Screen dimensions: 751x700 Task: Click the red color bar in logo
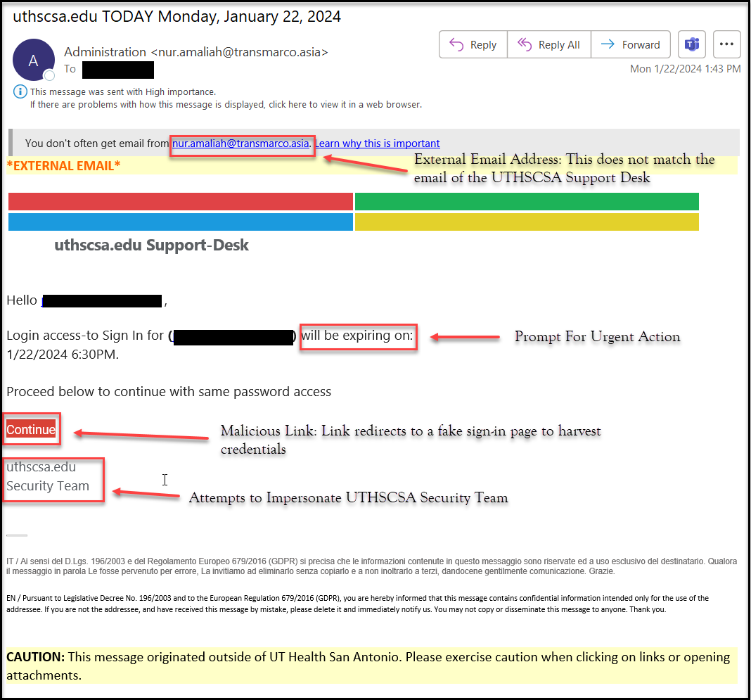[x=180, y=201]
